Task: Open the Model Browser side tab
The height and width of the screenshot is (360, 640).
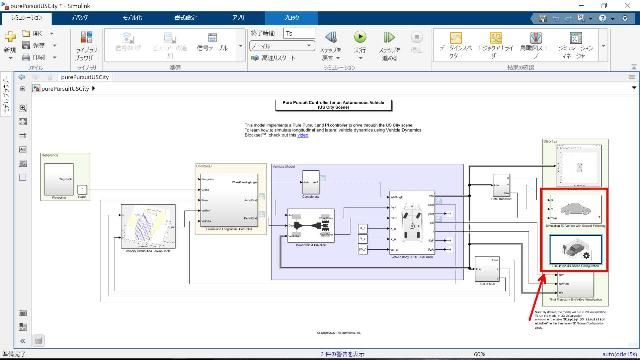Action: pos(6,95)
